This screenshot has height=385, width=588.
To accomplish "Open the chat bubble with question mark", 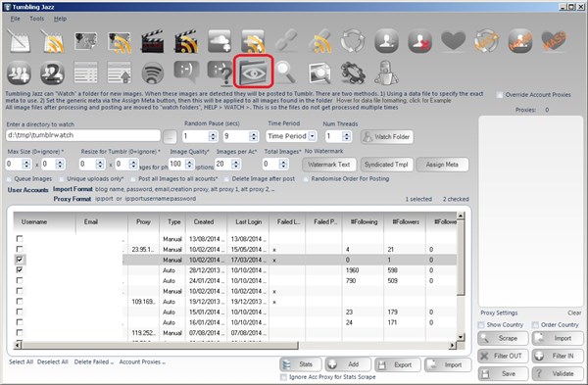I will click(220, 72).
